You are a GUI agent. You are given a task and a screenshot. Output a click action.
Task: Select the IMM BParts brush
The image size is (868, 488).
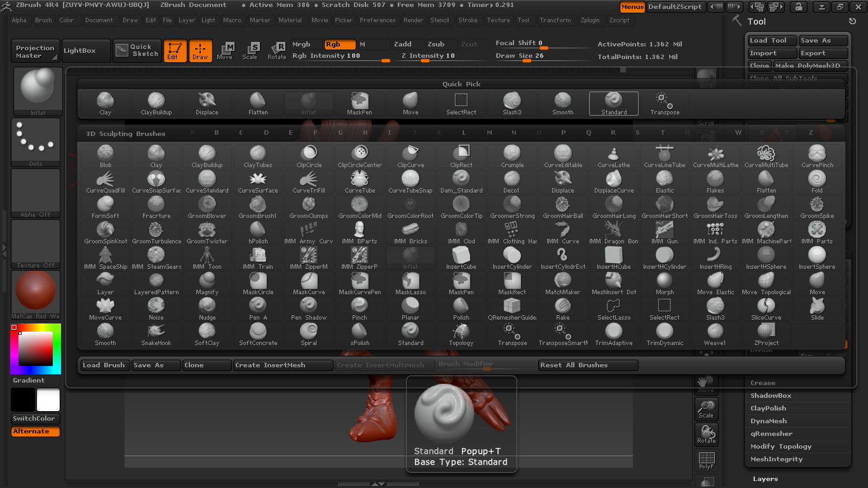tap(360, 233)
